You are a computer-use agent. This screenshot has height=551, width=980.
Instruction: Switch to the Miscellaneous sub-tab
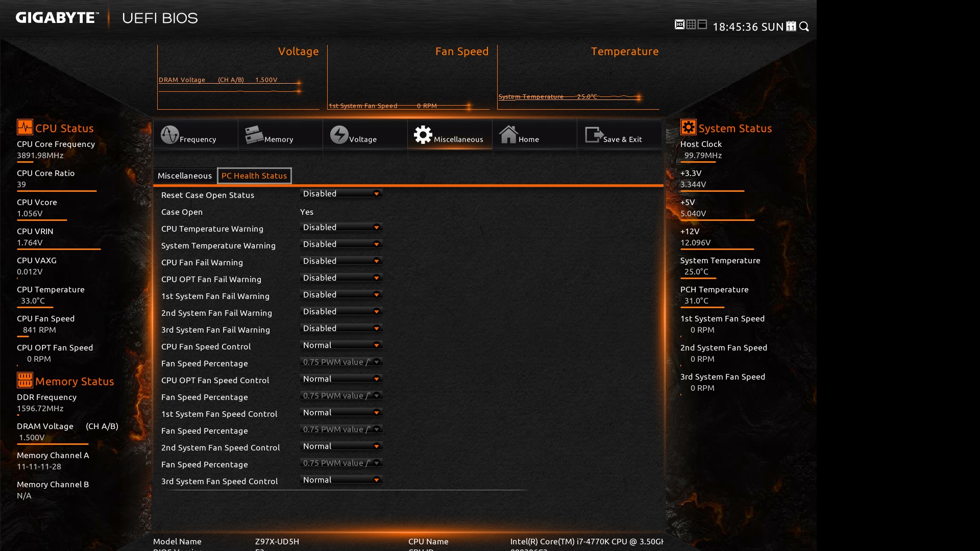(x=184, y=176)
